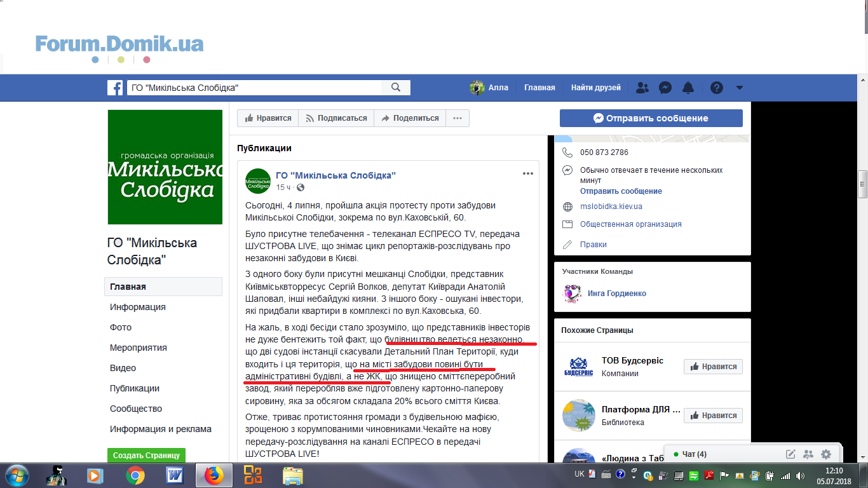Click the Создать Страницу button
Screen dimensions: 868x488
coord(146,456)
